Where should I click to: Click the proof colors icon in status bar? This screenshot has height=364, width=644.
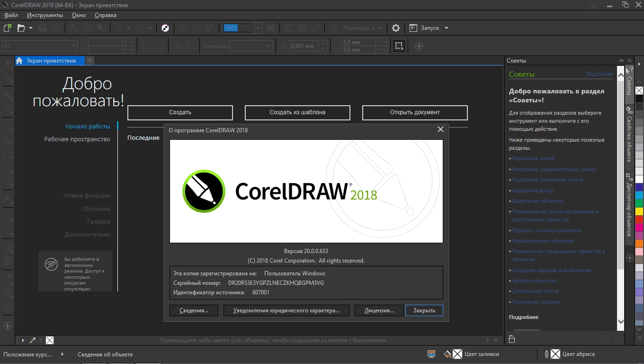click(x=431, y=354)
